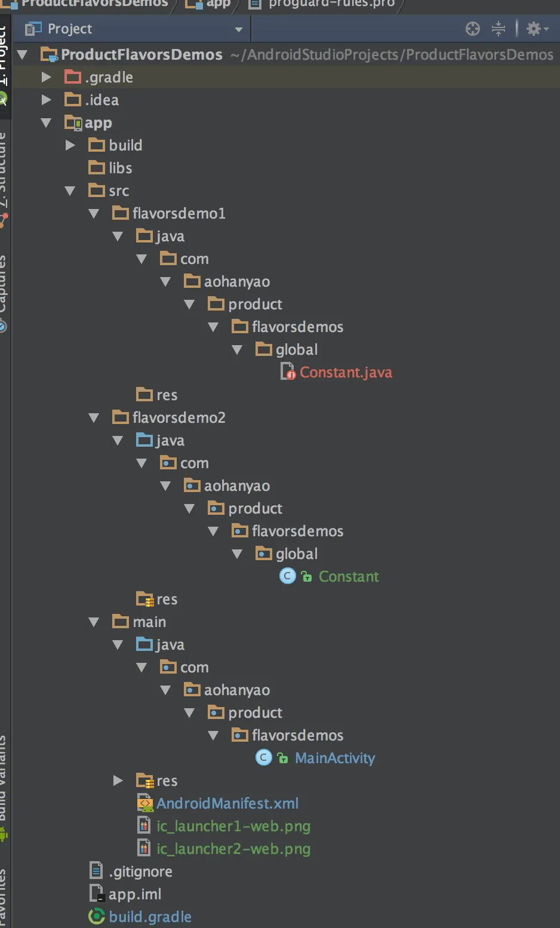560x928 pixels.
Task: Select ic_launcher1-web.png file
Action: [233, 826]
